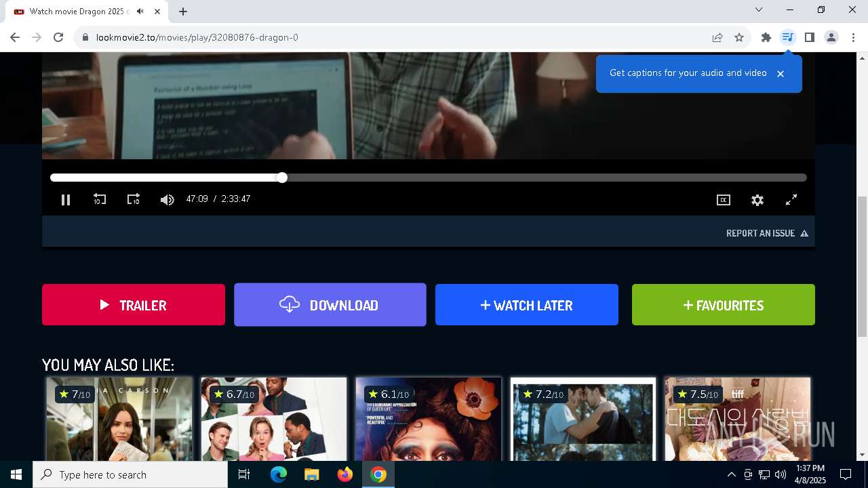Screen dimensions: 868x488
Task: Share this page icon in address bar
Action: 717,37
